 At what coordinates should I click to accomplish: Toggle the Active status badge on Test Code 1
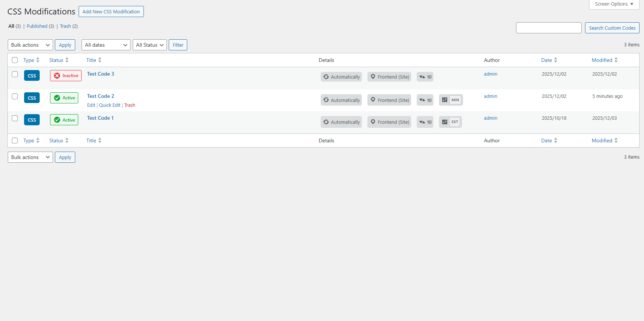pyautogui.click(x=64, y=120)
